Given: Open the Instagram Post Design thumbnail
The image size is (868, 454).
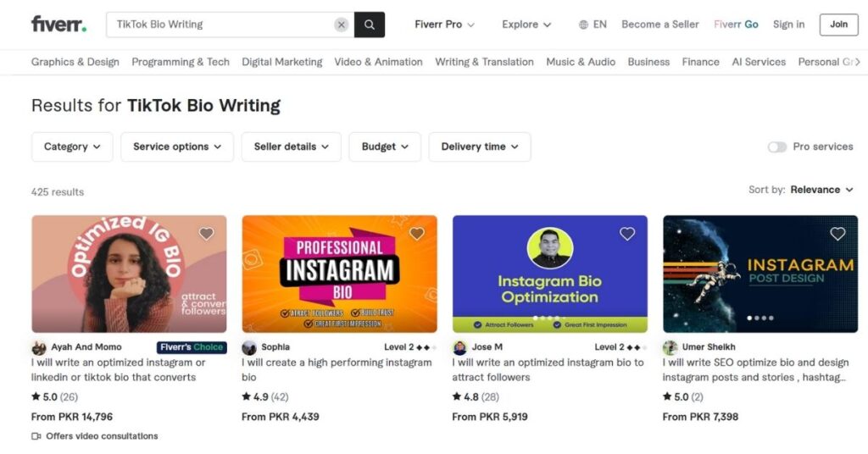Looking at the screenshot, I should tap(760, 274).
